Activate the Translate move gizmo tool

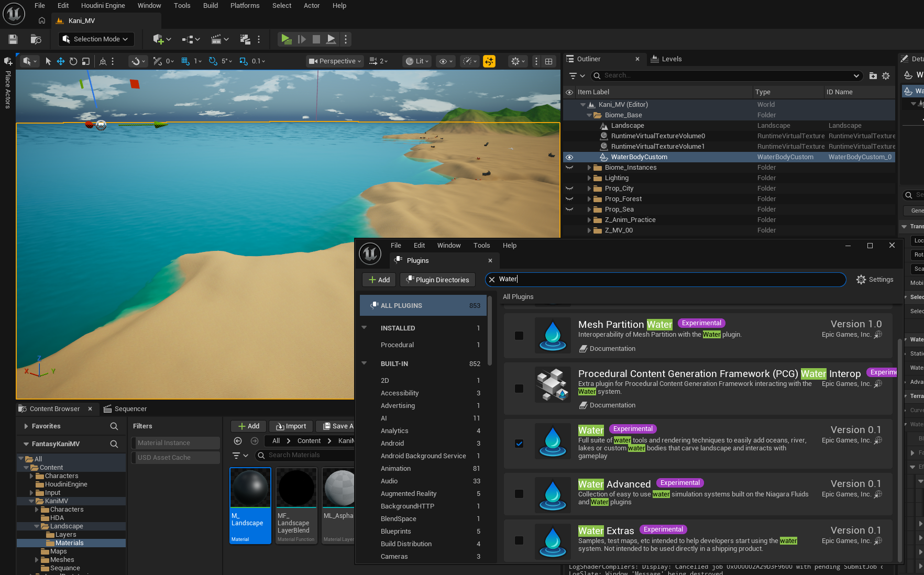coord(61,61)
